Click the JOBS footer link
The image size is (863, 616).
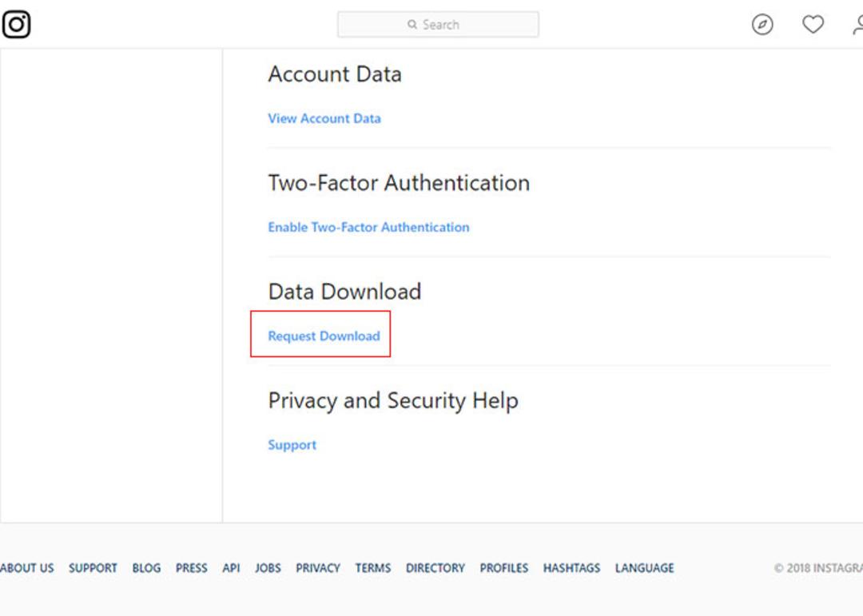pos(268,568)
